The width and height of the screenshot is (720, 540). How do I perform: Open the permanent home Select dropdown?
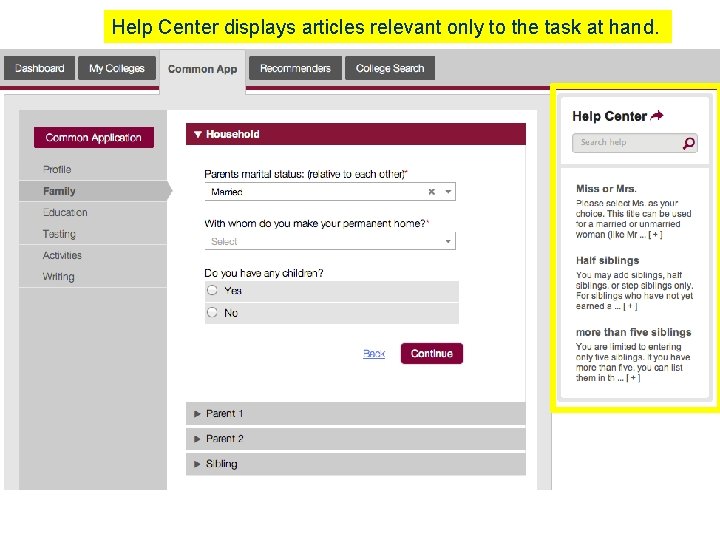(330, 242)
